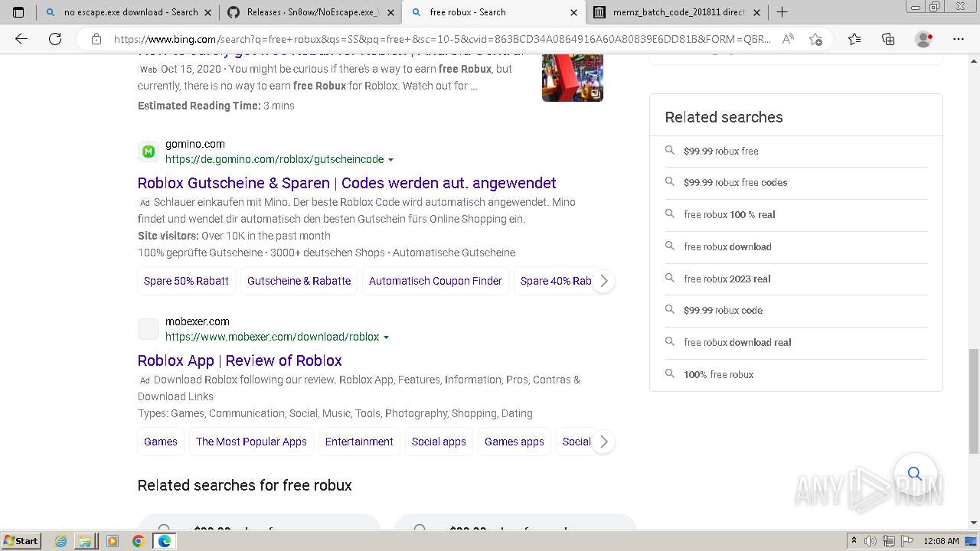Close the memz_batch_code tab

[756, 12]
